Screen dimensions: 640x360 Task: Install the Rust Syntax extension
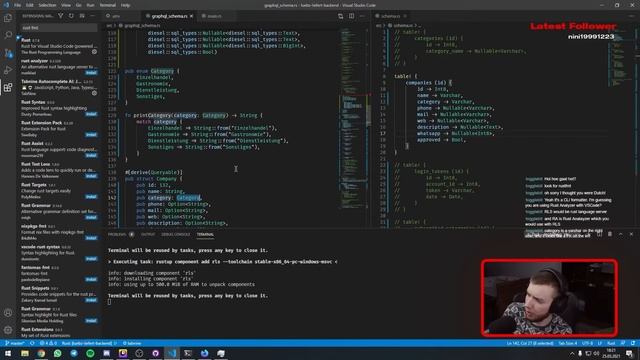pyautogui.click(x=91, y=114)
